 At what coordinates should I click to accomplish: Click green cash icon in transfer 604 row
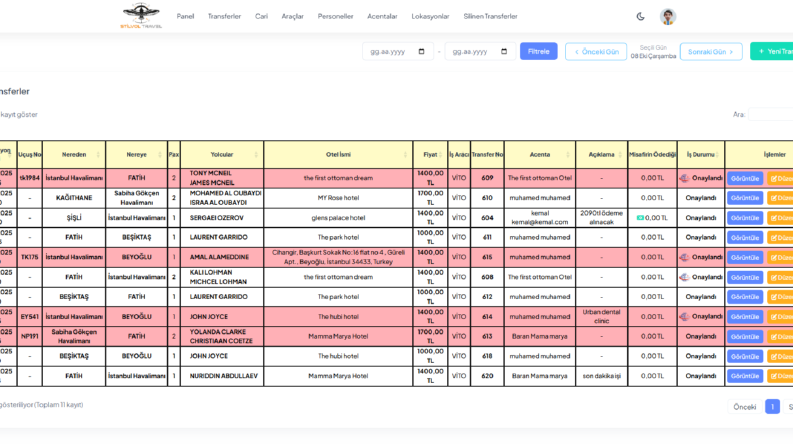(x=640, y=218)
